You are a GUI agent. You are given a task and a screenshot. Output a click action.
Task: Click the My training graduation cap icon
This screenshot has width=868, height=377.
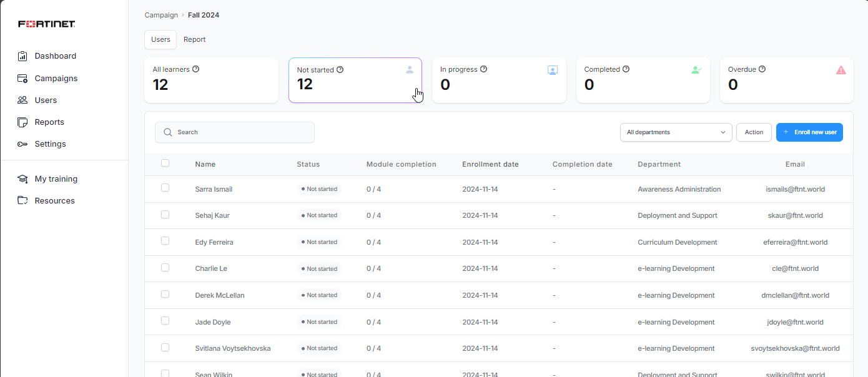pos(22,179)
